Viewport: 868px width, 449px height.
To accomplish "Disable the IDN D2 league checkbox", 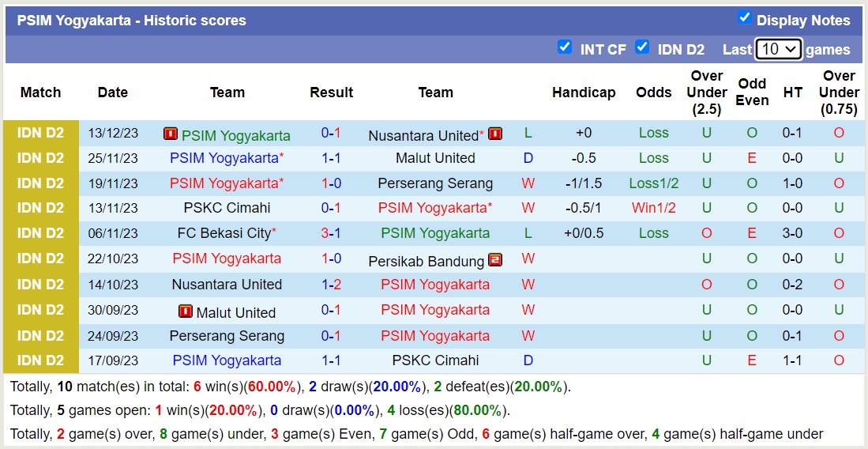I will pos(642,47).
